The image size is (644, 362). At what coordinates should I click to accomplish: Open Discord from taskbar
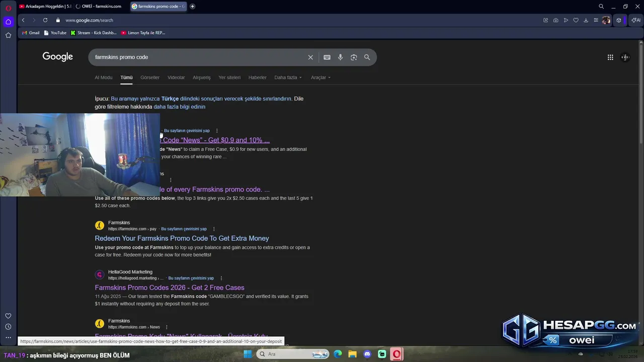pyautogui.click(x=367, y=354)
